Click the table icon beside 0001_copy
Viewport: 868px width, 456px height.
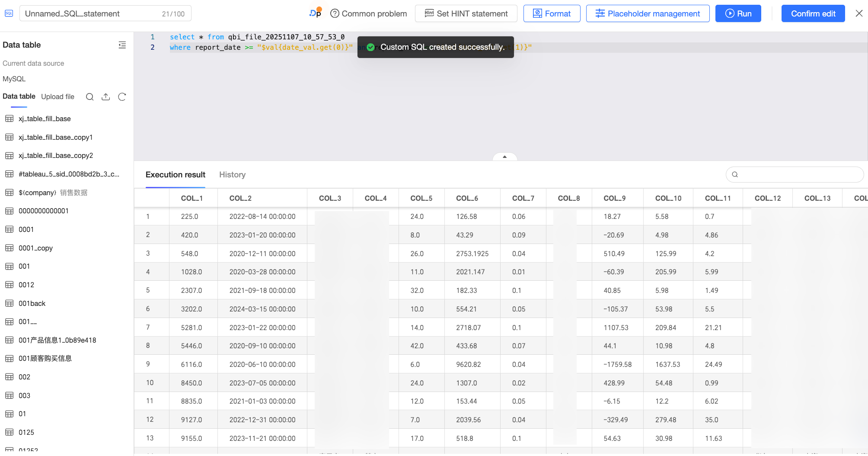pyautogui.click(x=10, y=248)
